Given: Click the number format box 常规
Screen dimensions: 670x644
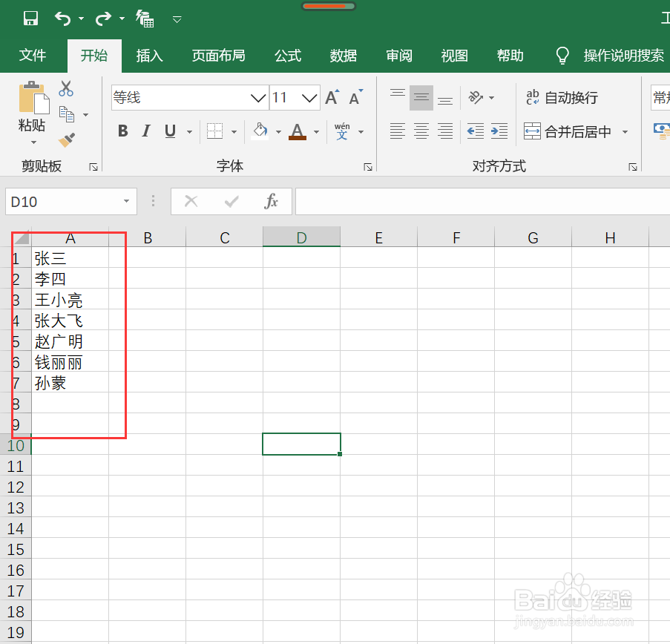Looking at the screenshot, I should pyautogui.click(x=660, y=98).
